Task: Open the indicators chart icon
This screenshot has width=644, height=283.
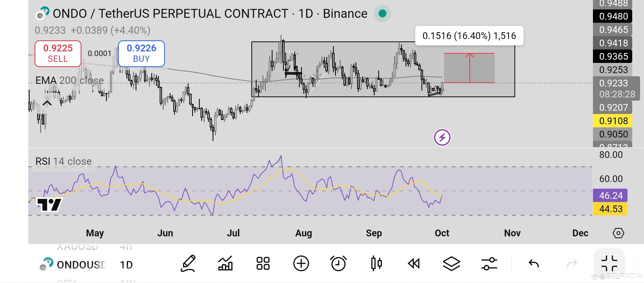Action: (225, 263)
